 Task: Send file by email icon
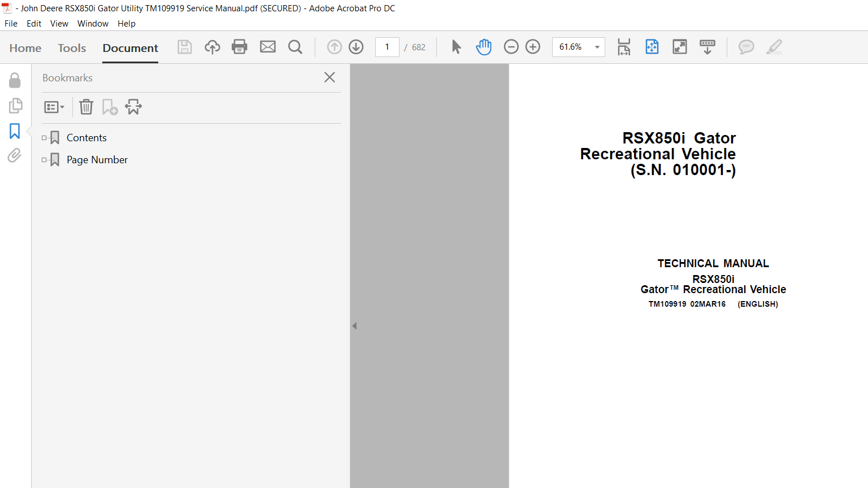pyautogui.click(x=268, y=47)
